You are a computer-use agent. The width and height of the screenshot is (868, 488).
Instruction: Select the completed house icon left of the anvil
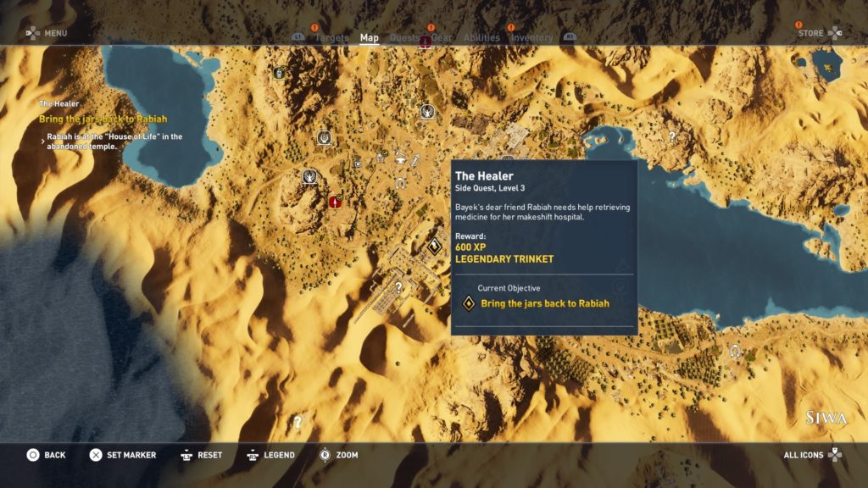[x=381, y=157]
